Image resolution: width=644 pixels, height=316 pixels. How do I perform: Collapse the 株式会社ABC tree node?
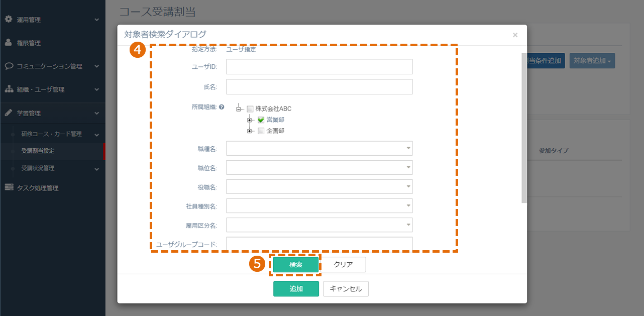(x=239, y=109)
